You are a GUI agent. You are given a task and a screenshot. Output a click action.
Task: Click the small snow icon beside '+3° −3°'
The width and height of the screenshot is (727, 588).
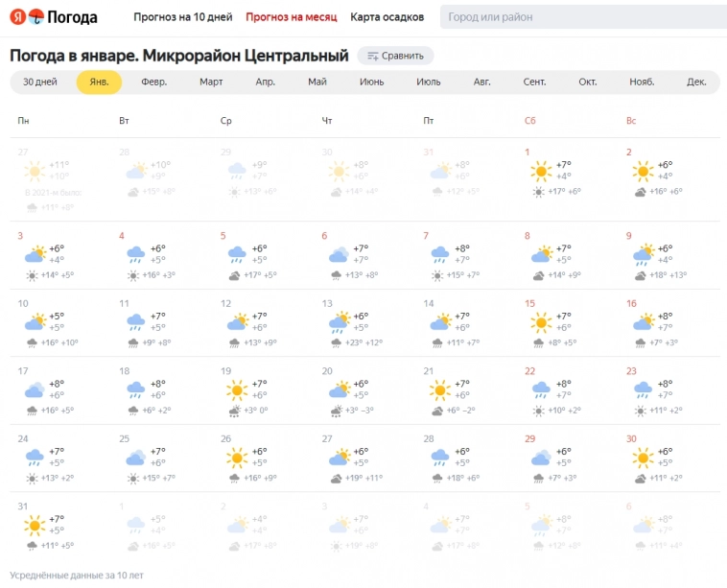click(x=336, y=411)
